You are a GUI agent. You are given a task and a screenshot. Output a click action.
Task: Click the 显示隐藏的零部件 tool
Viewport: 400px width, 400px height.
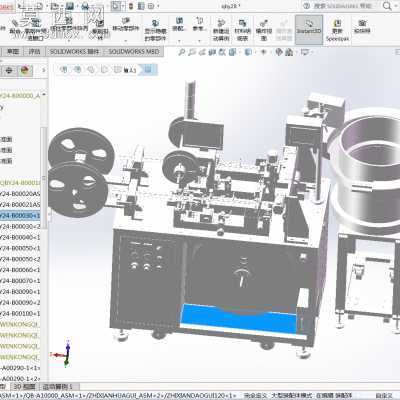[x=155, y=31]
